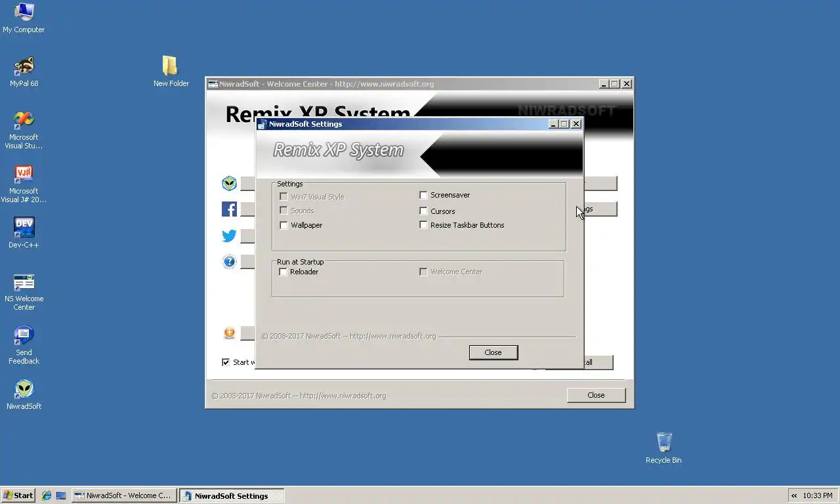Toggle the Start with Windows checkbox in Welcome Center

tap(226, 362)
